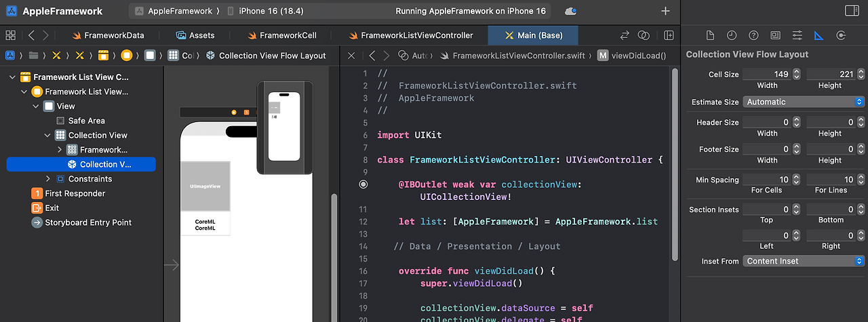Click the Col collection view jump bar item
Viewport: 868px width, 322px height.
[180, 56]
